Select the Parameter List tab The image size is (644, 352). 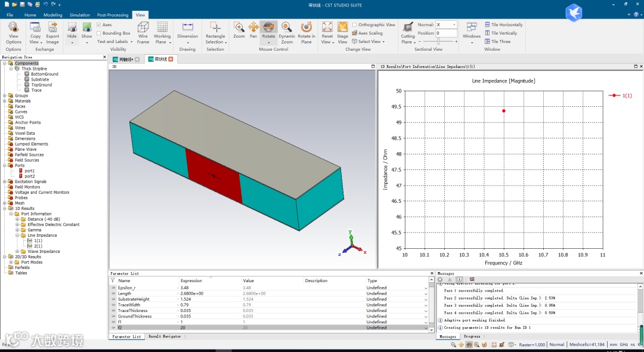126,336
